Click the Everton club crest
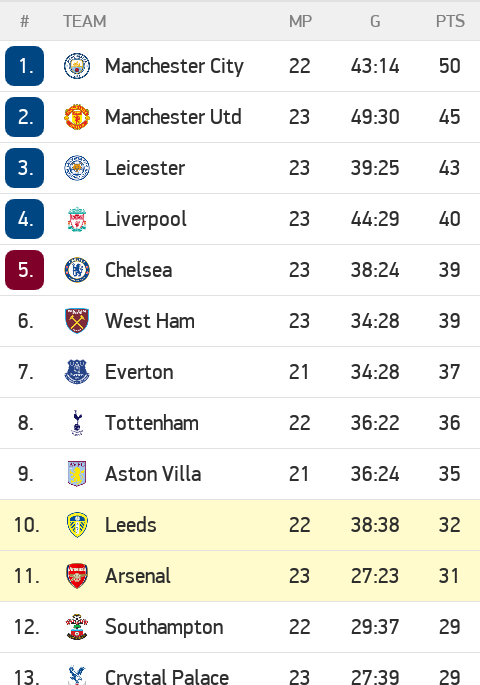Image resolution: width=480 pixels, height=685 pixels. point(77,372)
